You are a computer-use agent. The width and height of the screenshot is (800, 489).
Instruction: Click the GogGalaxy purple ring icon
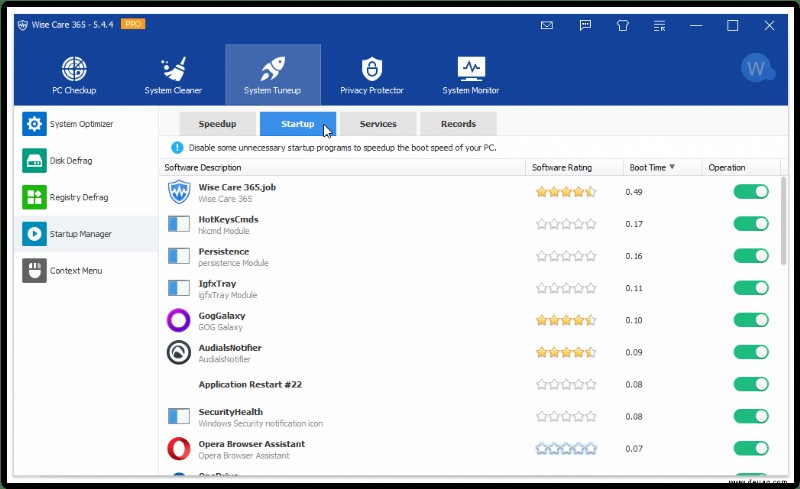pos(179,321)
